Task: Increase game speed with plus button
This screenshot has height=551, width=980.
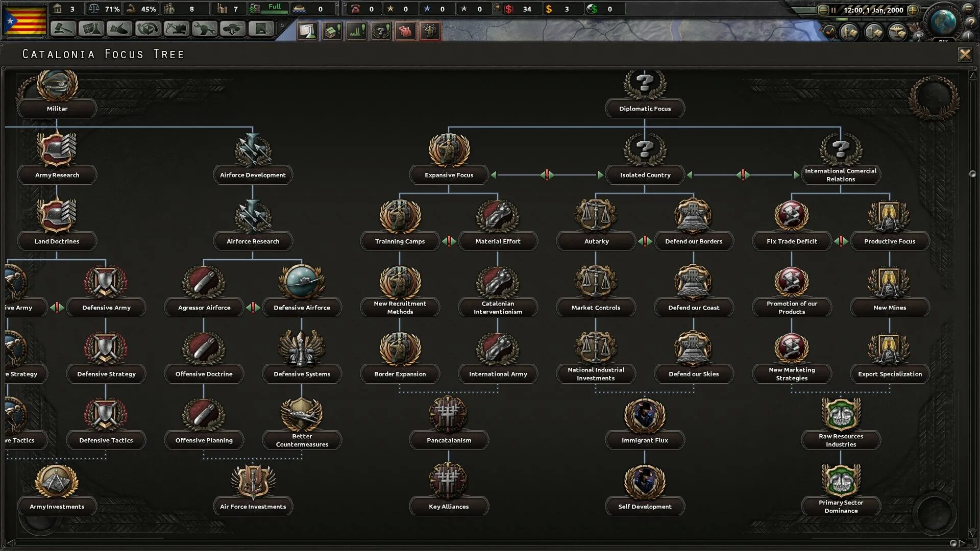Action: point(913,10)
